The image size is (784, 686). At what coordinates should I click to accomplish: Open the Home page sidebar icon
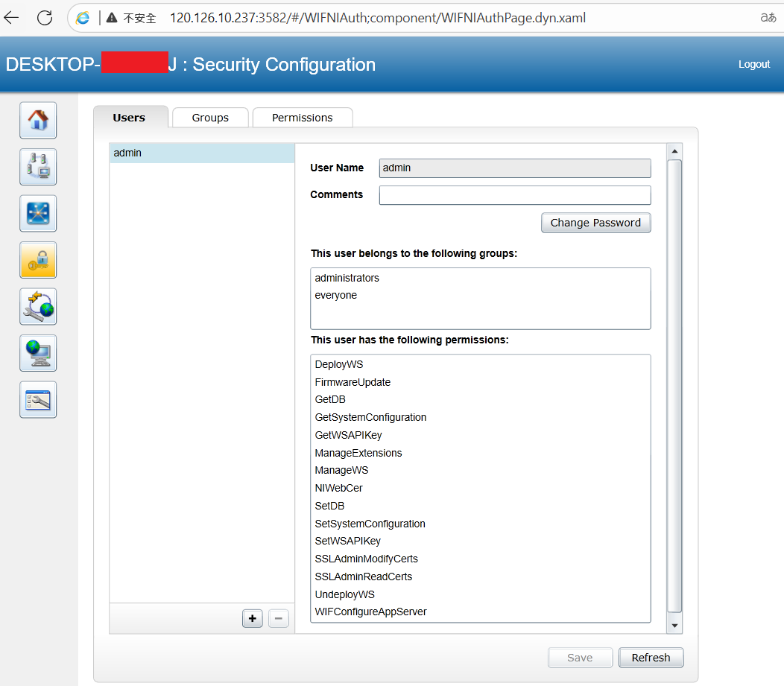pos(38,121)
